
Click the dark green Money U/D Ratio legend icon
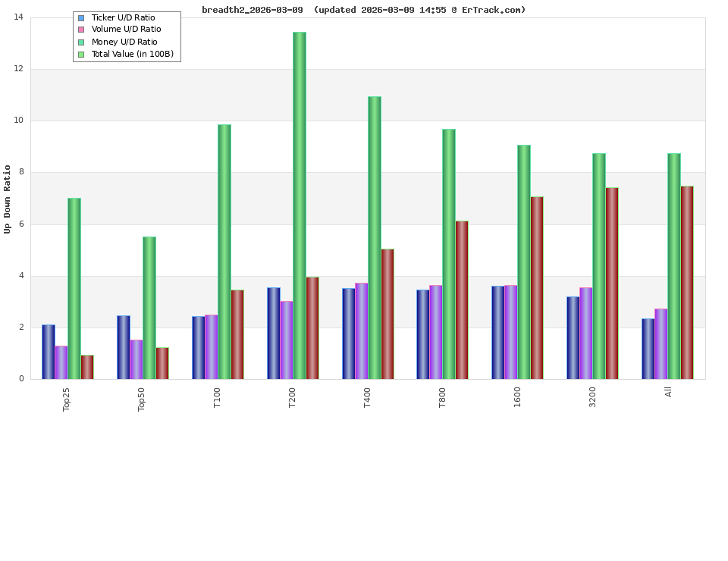point(80,42)
